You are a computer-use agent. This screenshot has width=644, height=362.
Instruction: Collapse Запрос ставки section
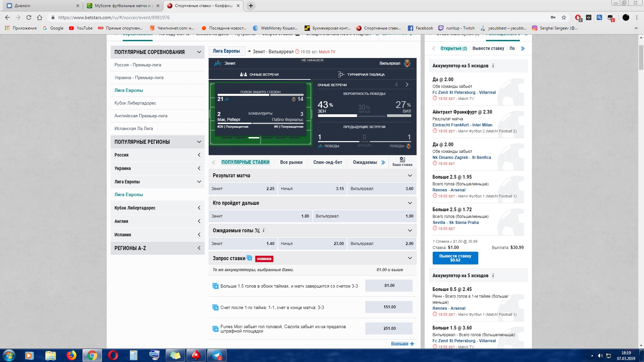(x=410, y=258)
